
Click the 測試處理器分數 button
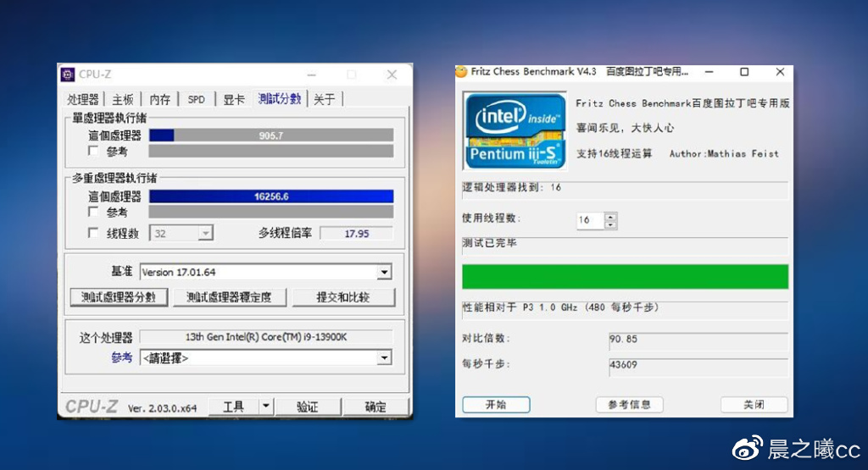click(x=119, y=297)
